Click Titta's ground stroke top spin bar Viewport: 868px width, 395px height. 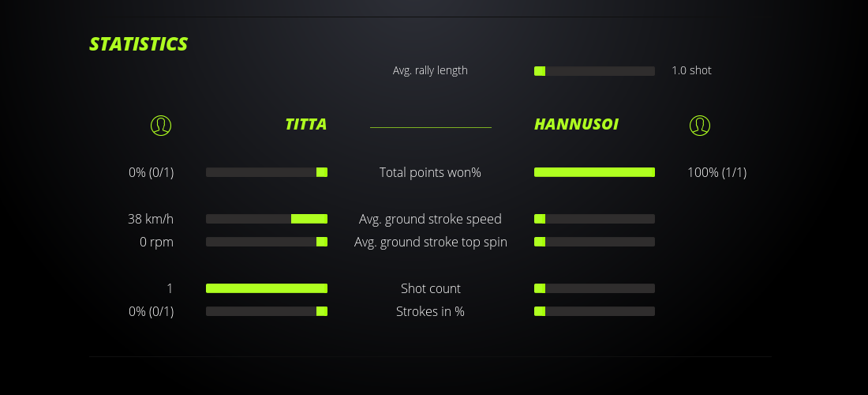point(267,242)
